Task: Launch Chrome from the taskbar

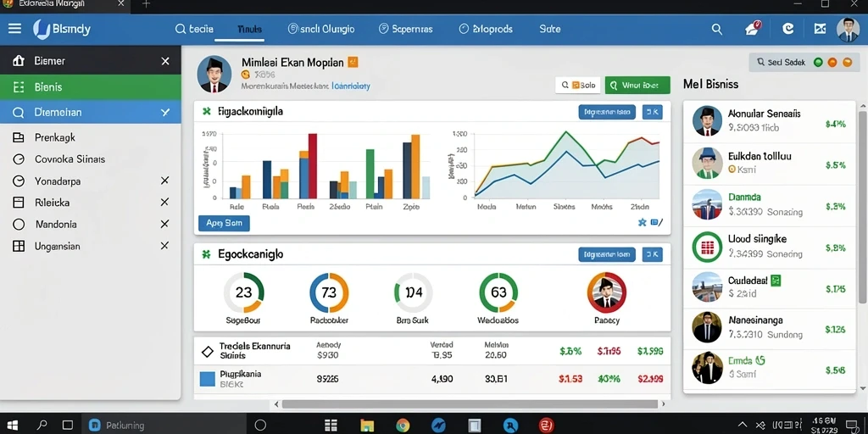Action: click(403, 426)
